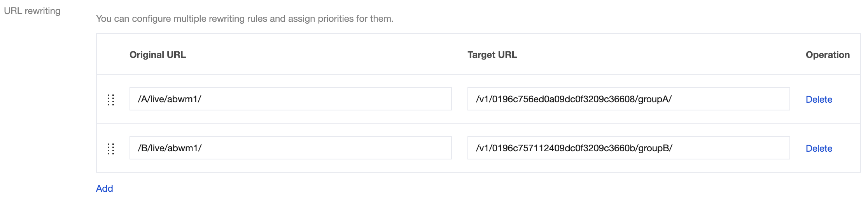Viewport: 868px width, 203px height.
Task: Grab the drag handle for the /A/live/abwm1/ rule
Action: (111, 100)
